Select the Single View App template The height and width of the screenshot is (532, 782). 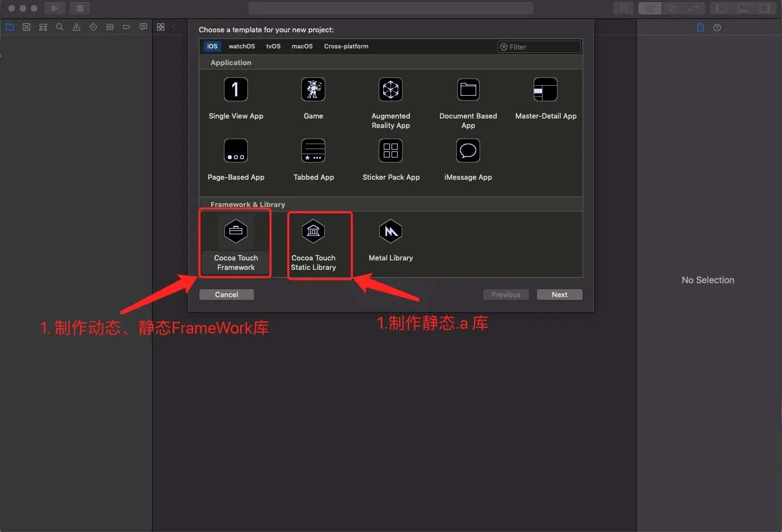[236, 98]
